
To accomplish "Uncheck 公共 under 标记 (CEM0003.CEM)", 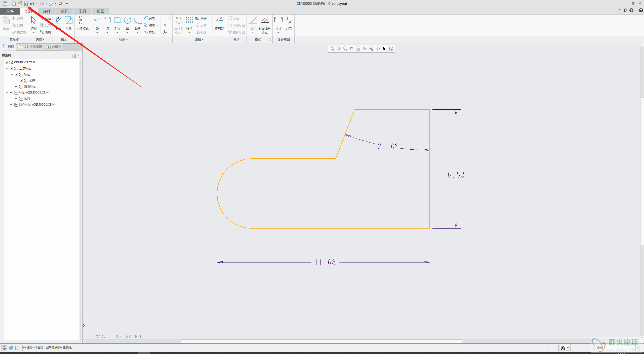I will click(16, 99).
